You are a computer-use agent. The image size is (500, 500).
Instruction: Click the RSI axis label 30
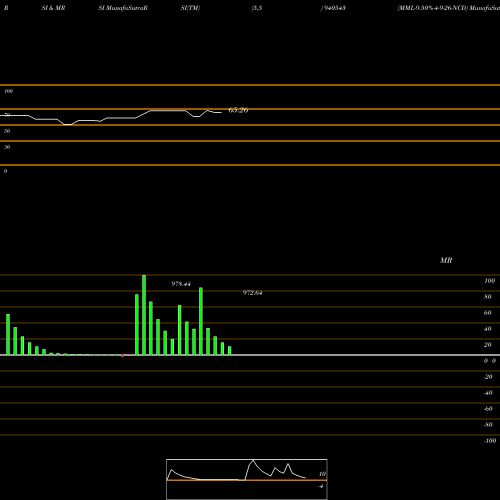(7, 147)
